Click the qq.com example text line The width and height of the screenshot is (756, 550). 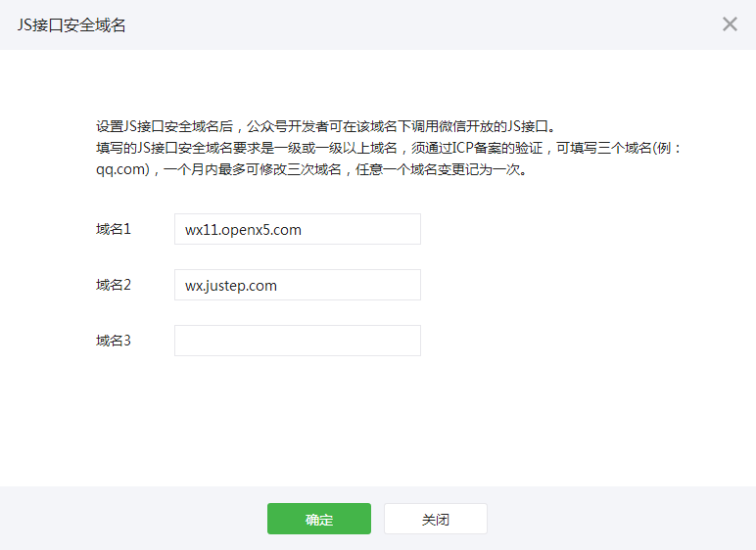coord(311,169)
